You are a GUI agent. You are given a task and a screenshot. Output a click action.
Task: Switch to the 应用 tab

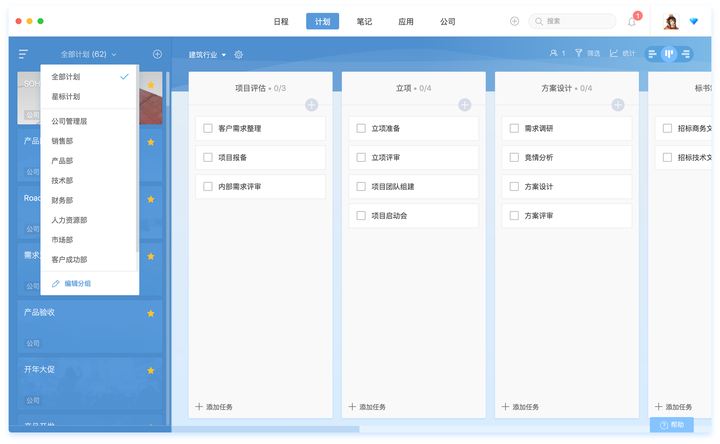(x=405, y=22)
